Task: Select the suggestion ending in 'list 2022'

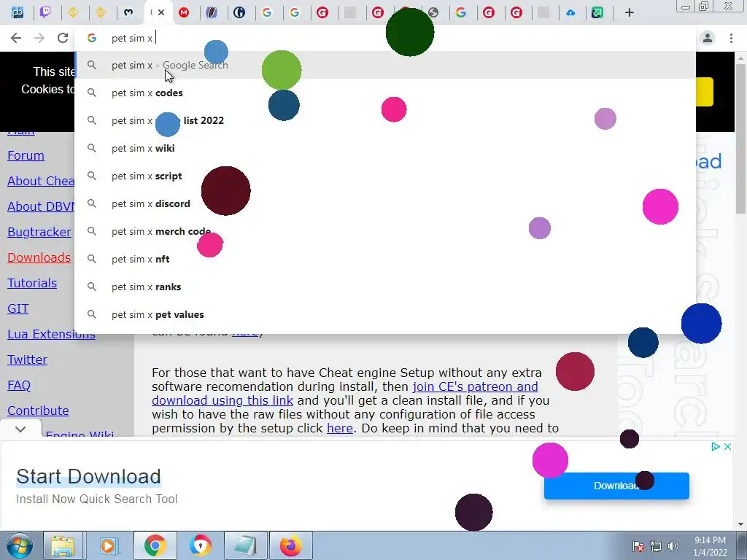Action: (x=385, y=120)
